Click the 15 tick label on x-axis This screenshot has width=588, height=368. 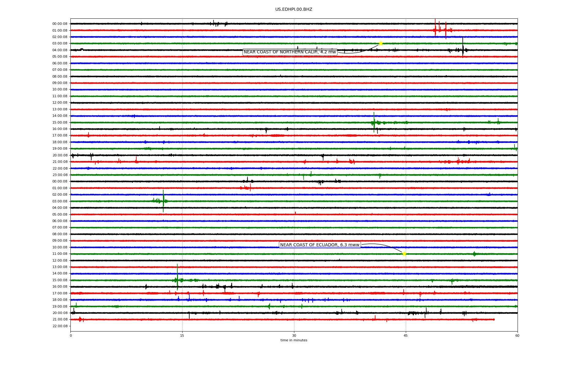coord(182,335)
